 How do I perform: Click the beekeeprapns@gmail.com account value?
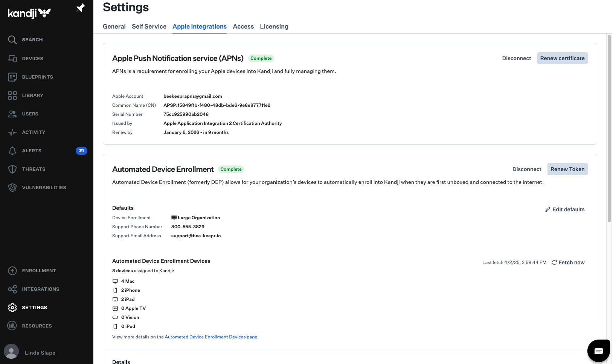[x=193, y=96]
